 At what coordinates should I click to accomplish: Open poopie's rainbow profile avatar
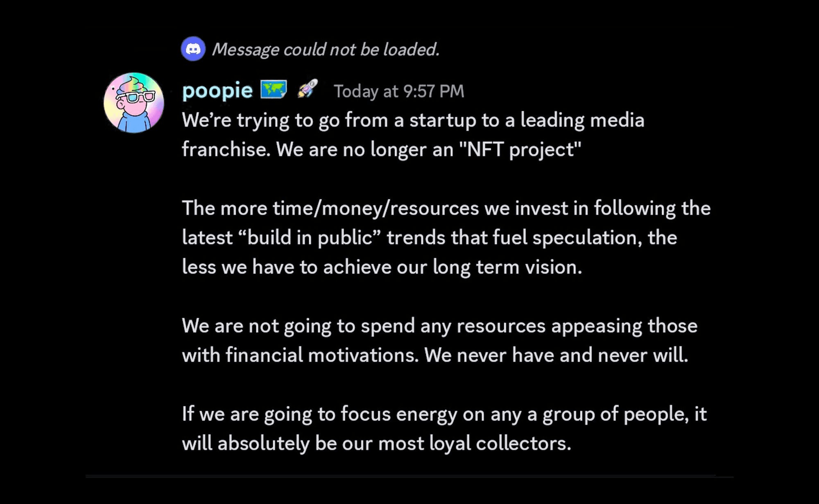[134, 103]
